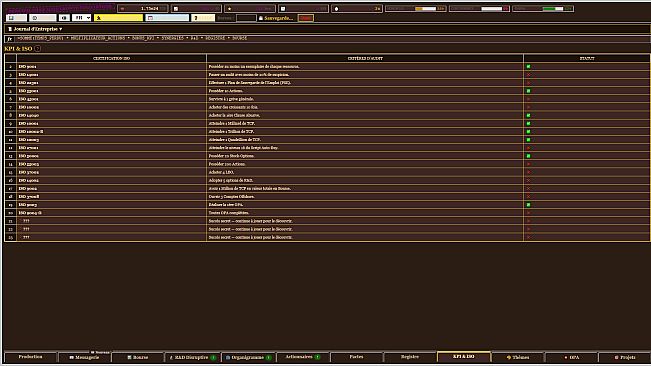Viewport: 651px width, 366px height.
Task: Click the cream-colored toolbar button before Bureau
Action: click(203, 18)
